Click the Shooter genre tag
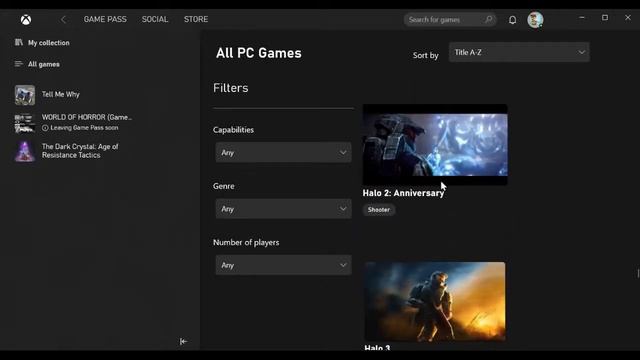 click(x=379, y=210)
